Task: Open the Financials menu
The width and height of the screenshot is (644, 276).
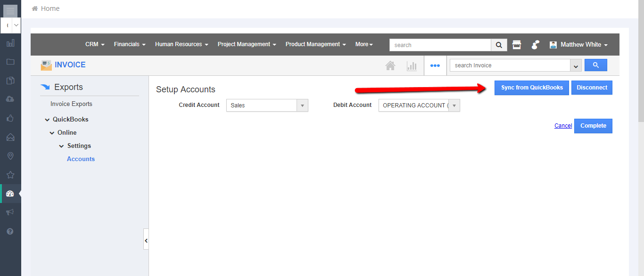Action: 129,44
